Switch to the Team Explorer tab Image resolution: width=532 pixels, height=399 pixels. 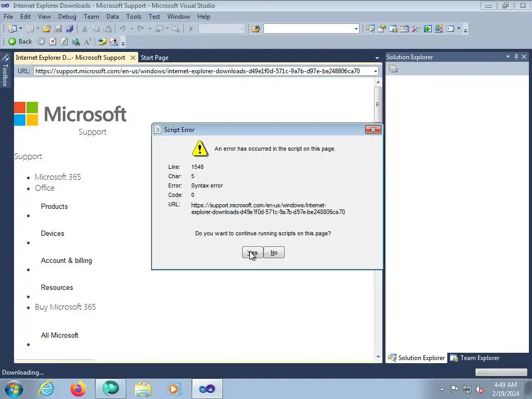point(474,358)
